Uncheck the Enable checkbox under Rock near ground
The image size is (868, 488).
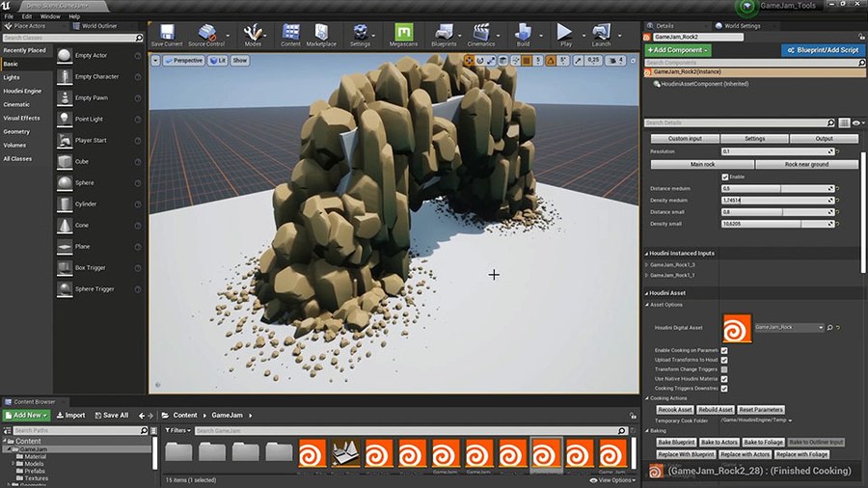point(725,177)
